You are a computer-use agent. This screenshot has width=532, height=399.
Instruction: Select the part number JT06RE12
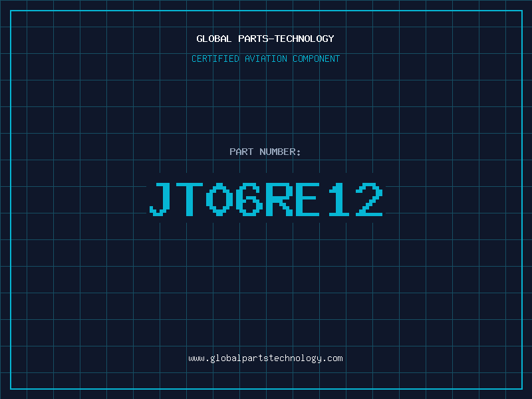[x=267, y=199]
